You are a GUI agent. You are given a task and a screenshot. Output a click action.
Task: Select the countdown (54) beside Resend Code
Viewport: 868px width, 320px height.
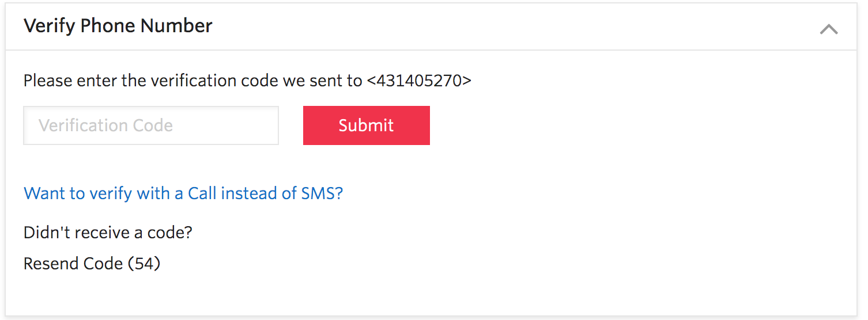click(x=144, y=264)
